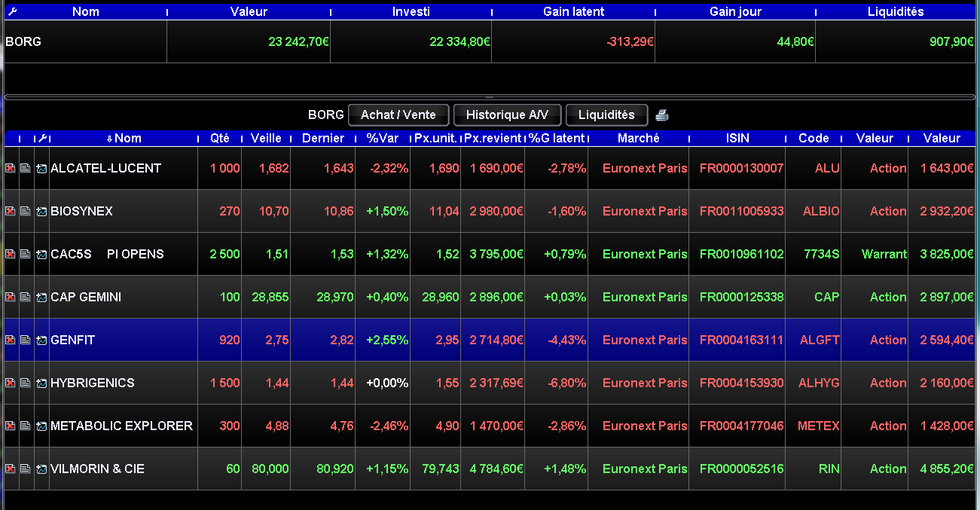Delete METABOLIC EXPLORER row red X icon
Viewport: 980px width, 510px height.
[11, 426]
